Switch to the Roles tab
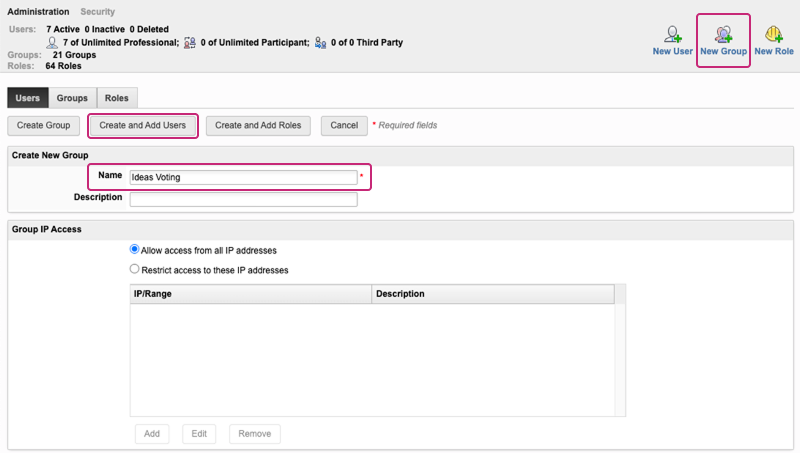Screen dimensions: 800x453 (117, 98)
